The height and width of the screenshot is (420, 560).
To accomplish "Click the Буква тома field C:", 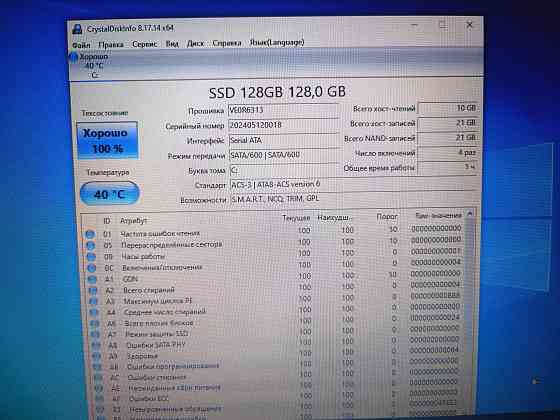I will (x=284, y=170).
